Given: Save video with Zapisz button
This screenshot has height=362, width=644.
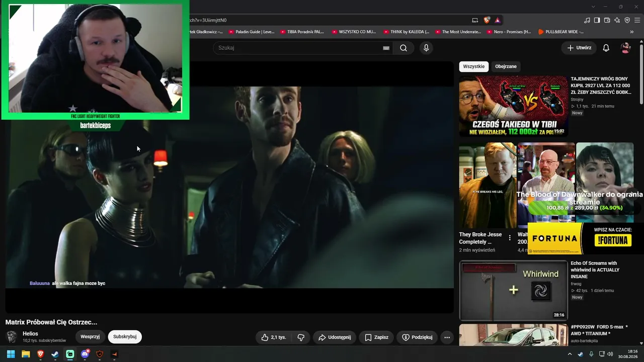Looking at the screenshot, I should (x=376, y=337).
